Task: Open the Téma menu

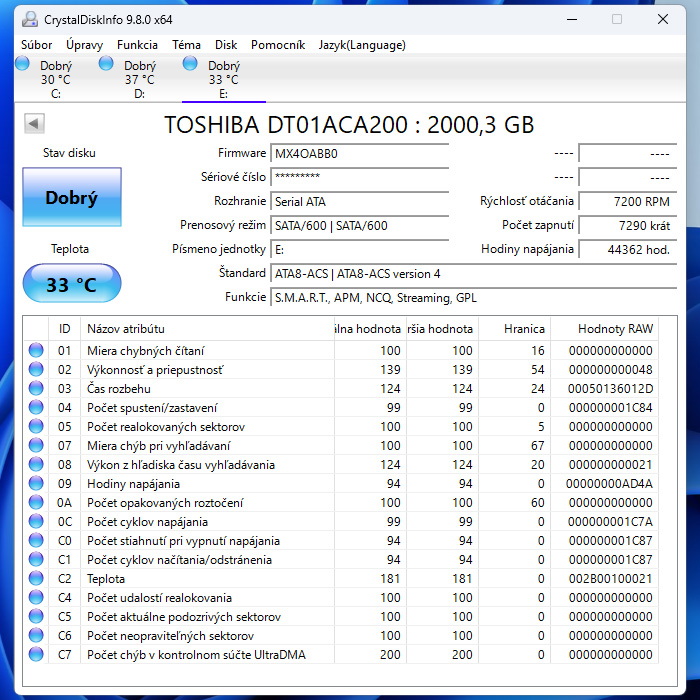Action: coord(186,45)
